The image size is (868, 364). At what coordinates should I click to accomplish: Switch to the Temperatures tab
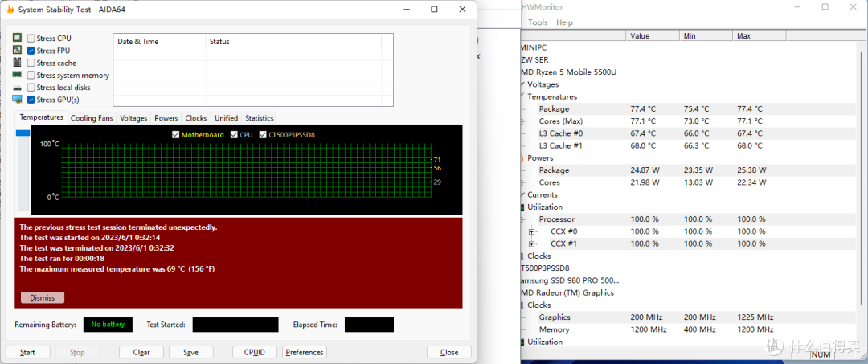(42, 117)
